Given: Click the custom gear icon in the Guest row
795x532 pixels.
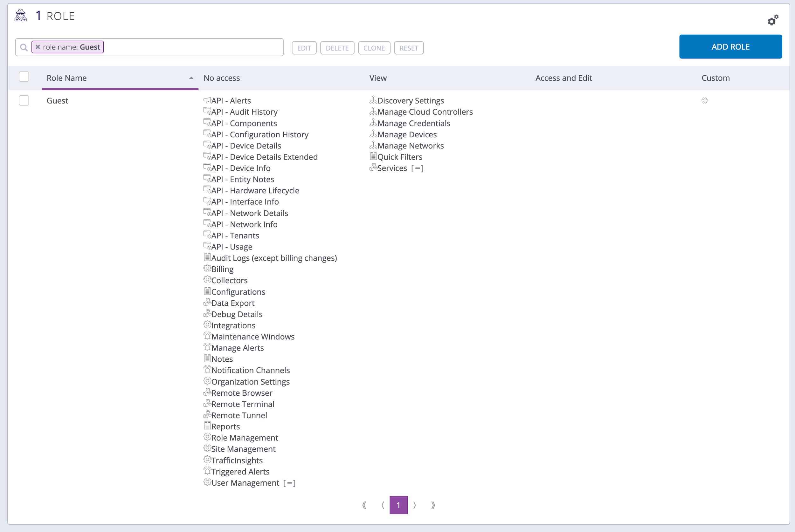Looking at the screenshot, I should (x=704, y=100).
